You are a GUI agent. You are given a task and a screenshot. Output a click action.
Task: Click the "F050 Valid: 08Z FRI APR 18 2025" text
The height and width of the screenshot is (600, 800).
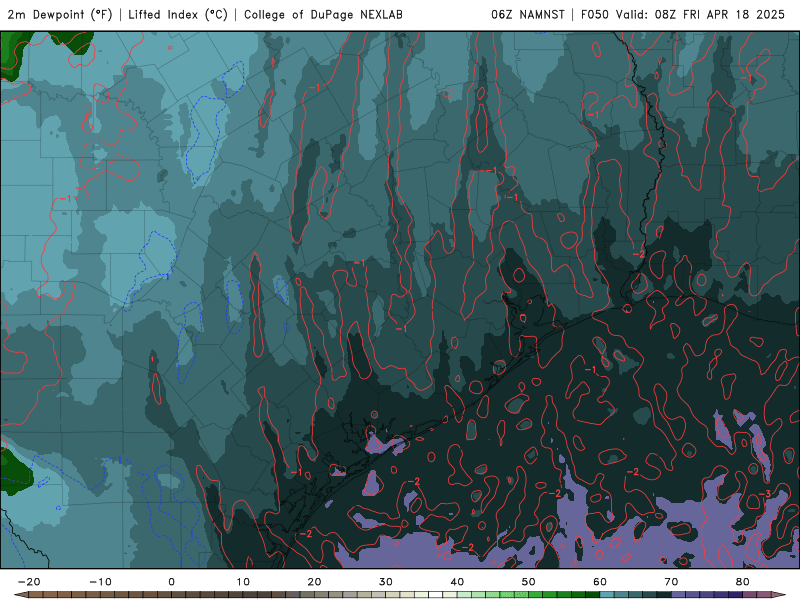click(x=683, y=15)
